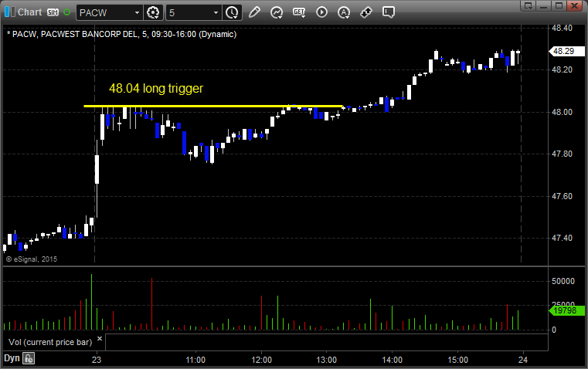This screenshot has width=588, height=369.
Task: Click the 47.40 price axis label
Action: pyautogui.click(x=563, y=238)
